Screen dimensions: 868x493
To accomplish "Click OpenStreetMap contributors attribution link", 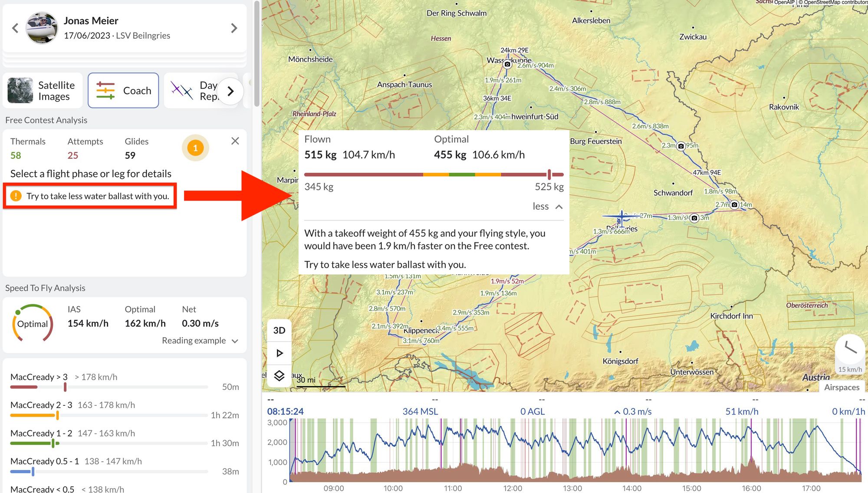I will tap(835, 3).
